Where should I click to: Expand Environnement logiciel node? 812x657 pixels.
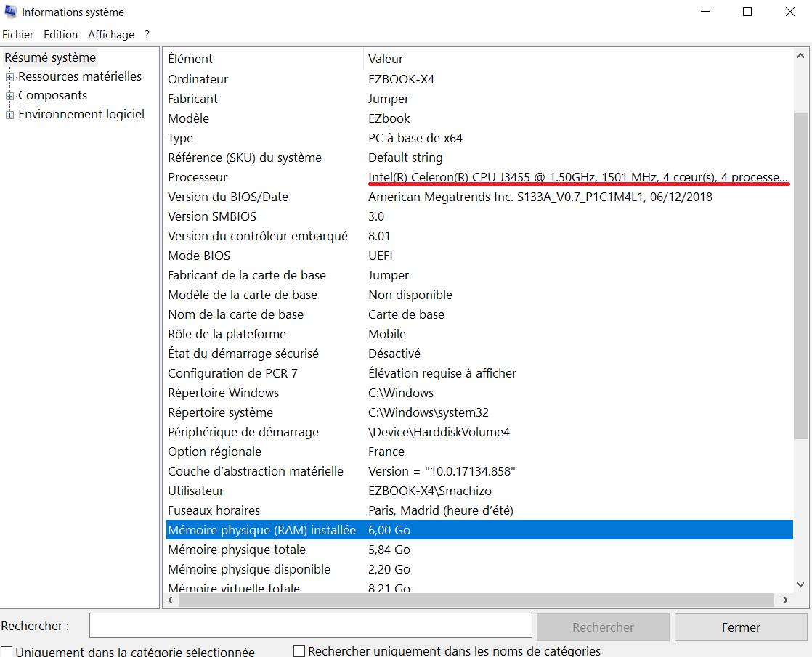[x=9, y=115]
